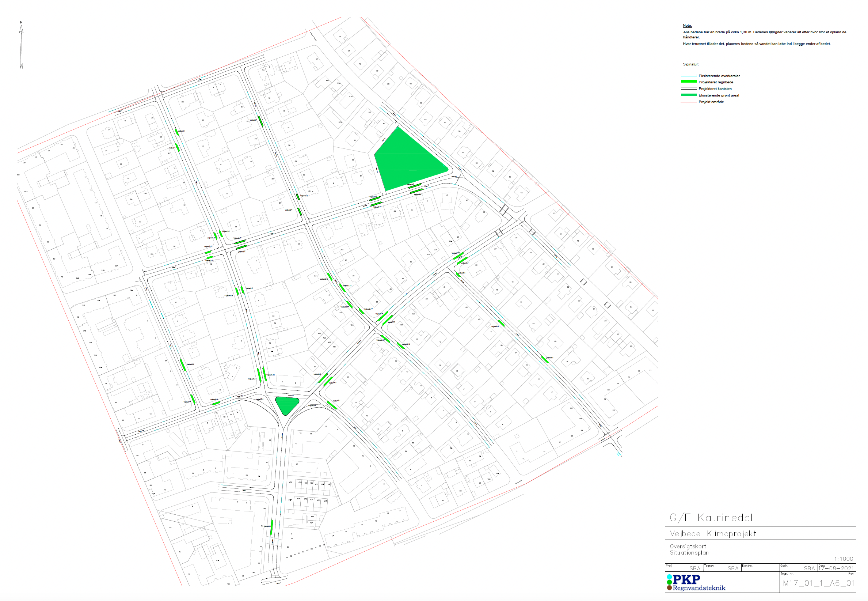
Task: Click the 'Note:' heading
Action: [x=688, y=26]
